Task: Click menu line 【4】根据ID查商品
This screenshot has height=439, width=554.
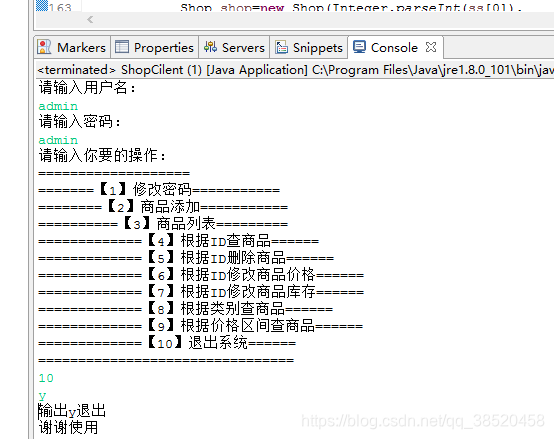Action: (178, 241)
